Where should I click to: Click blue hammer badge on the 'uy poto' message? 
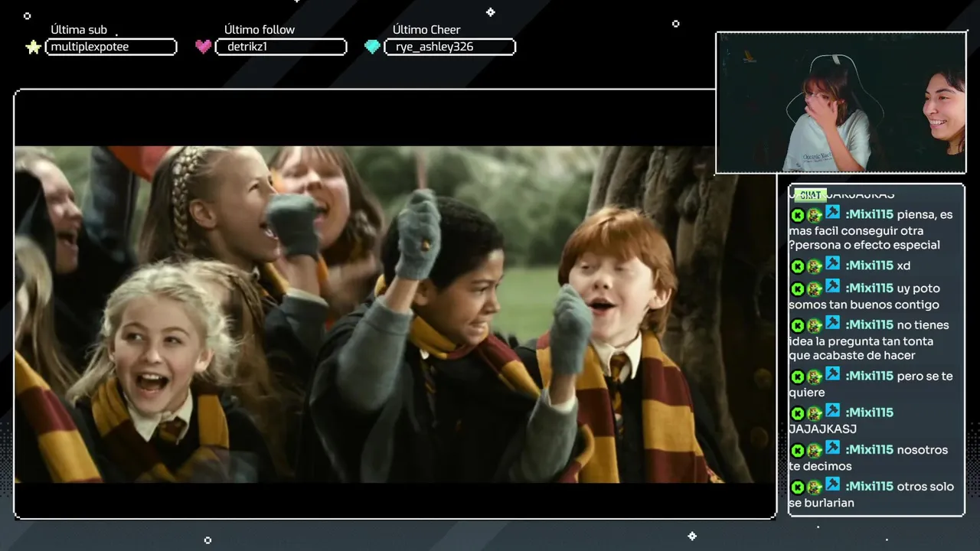832,285
